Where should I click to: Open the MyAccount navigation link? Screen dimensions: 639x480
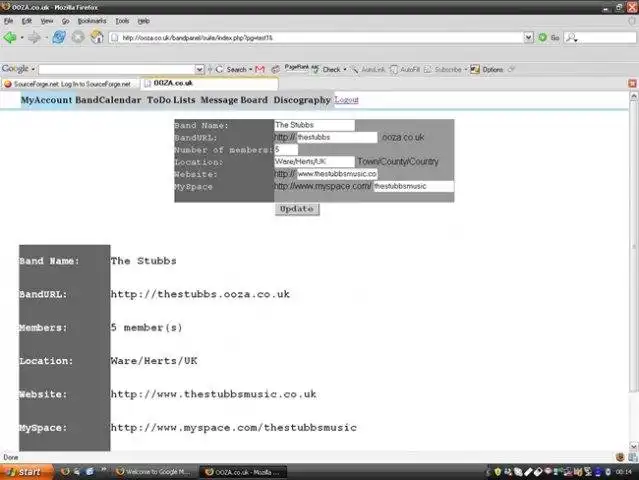(x=46, y=100)
